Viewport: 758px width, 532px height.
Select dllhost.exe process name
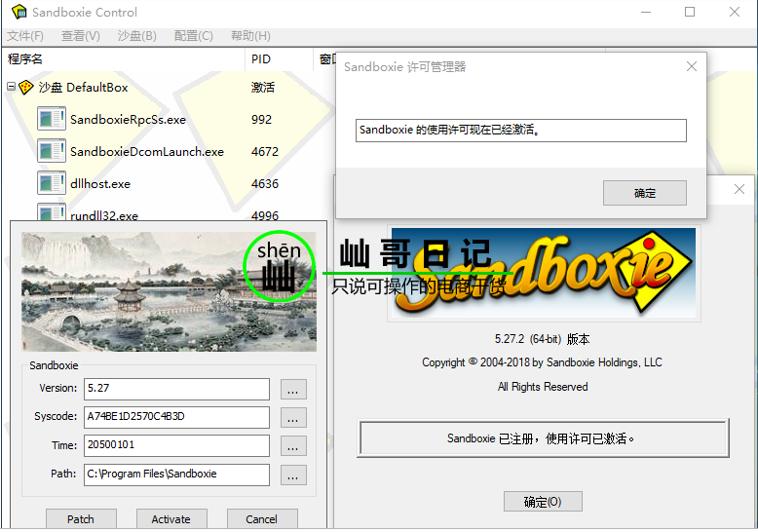tap(100, 184)
